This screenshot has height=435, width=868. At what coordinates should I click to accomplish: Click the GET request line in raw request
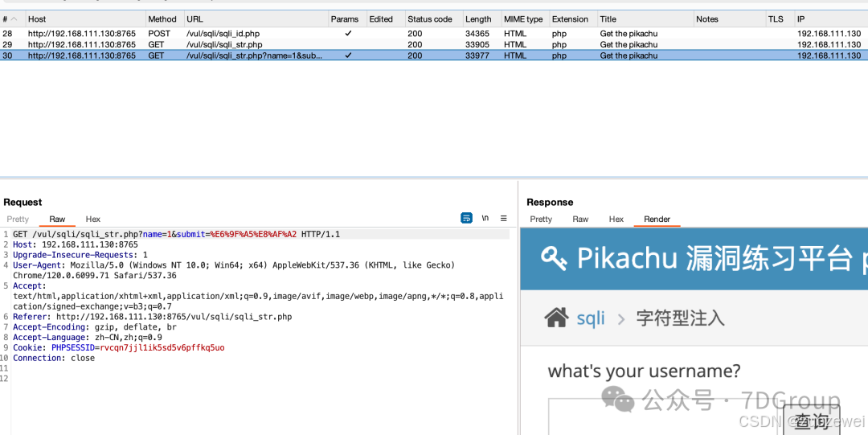(x=176, y=234)
